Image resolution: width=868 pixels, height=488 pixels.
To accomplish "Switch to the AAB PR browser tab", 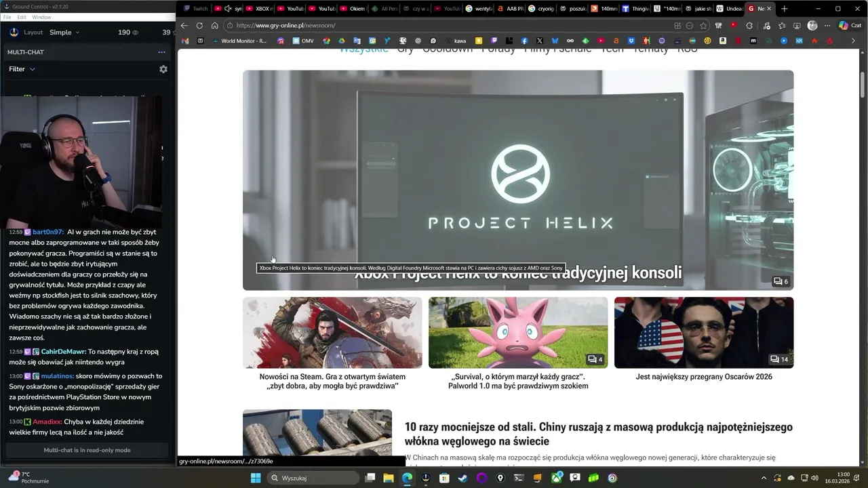I will pyautogui.click(x=510, y=9).
